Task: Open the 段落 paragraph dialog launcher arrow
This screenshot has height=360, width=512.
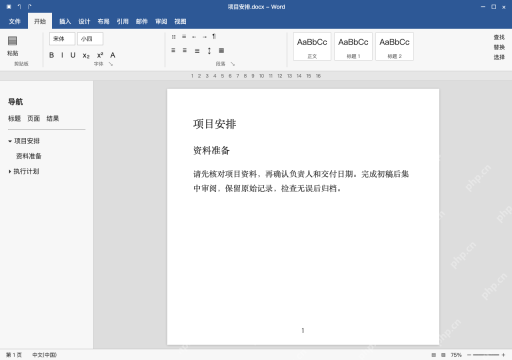Action: coord(233,64)
